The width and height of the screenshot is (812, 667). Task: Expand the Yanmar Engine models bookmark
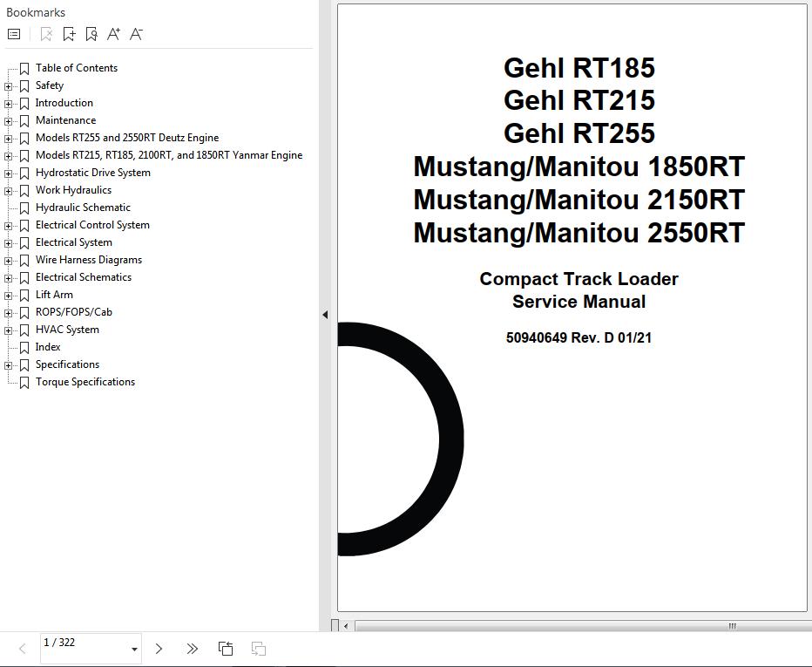coord(9,156)
